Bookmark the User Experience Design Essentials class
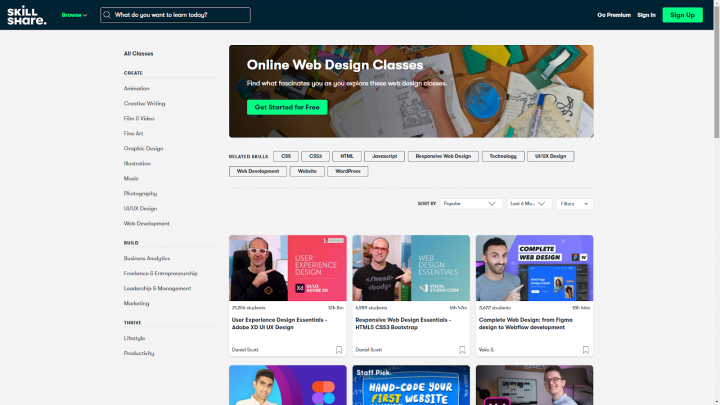 click(339, 350)
